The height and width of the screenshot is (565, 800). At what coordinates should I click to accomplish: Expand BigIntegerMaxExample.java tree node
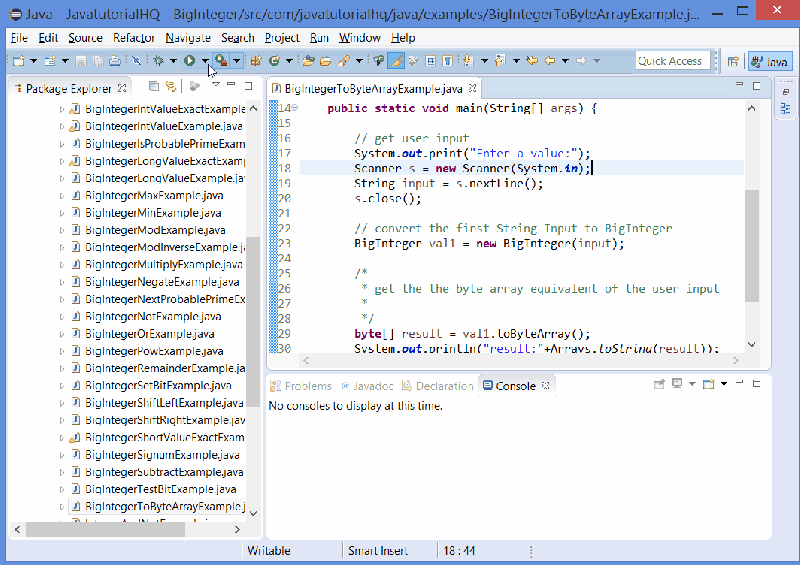(62, 196)
